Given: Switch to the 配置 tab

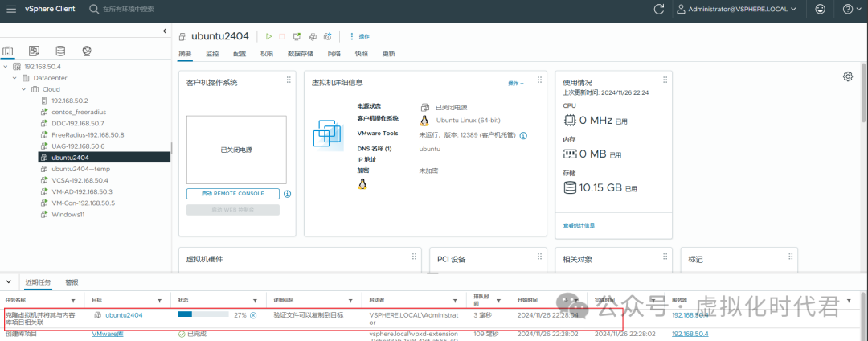Looking at the screenshot, I should (x=240, y=54).
